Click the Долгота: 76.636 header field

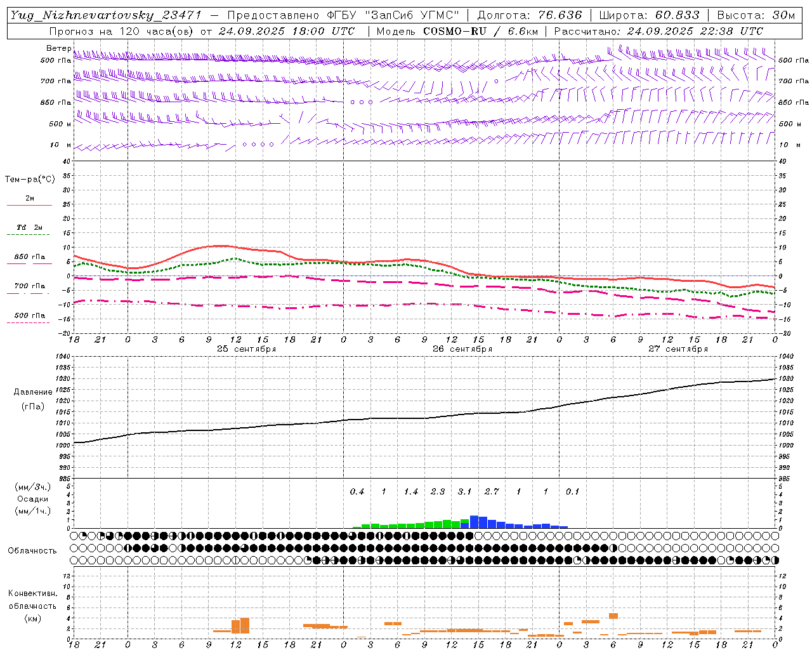tap(529, 15)
